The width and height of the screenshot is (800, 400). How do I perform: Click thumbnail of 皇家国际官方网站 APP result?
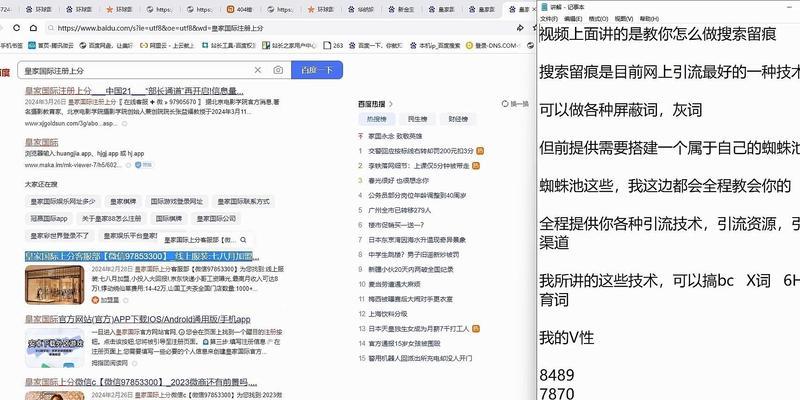(x=55, y=348)
